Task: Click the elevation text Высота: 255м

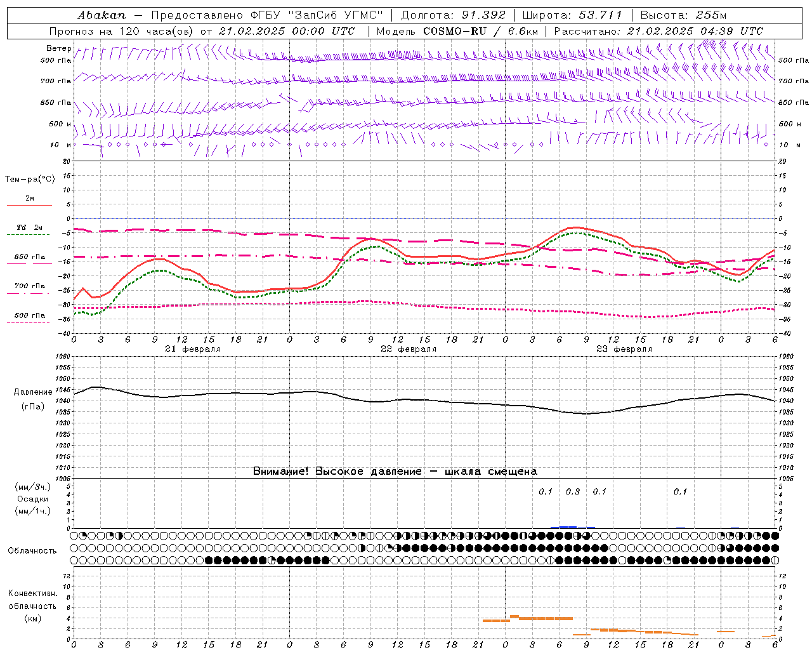Action: click(x=683, y=15)
